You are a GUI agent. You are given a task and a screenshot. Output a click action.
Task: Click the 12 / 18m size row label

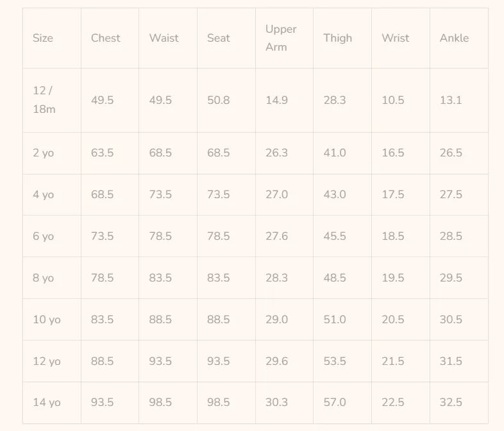[x=52, y=100]
